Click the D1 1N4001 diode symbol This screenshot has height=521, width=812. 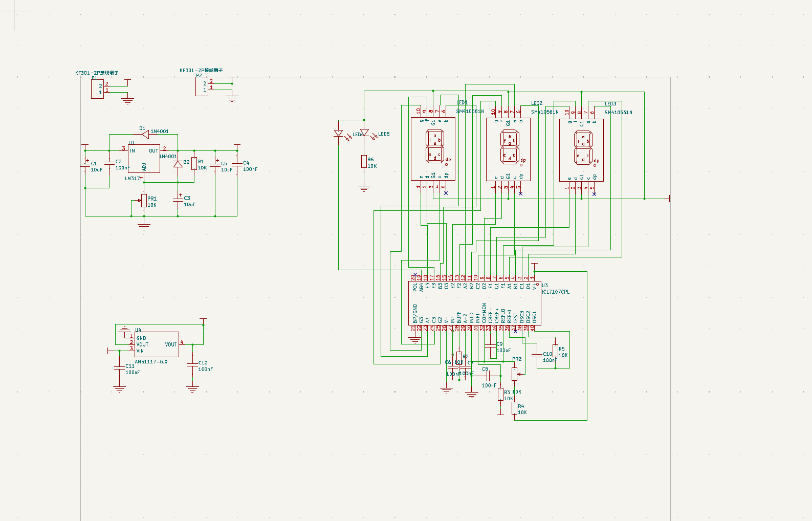(x=145, y=135)
